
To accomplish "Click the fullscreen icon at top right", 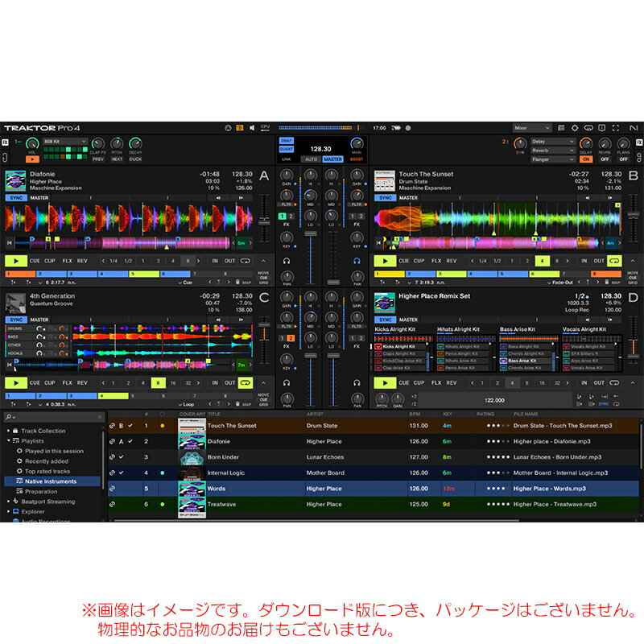I will 615,127.
